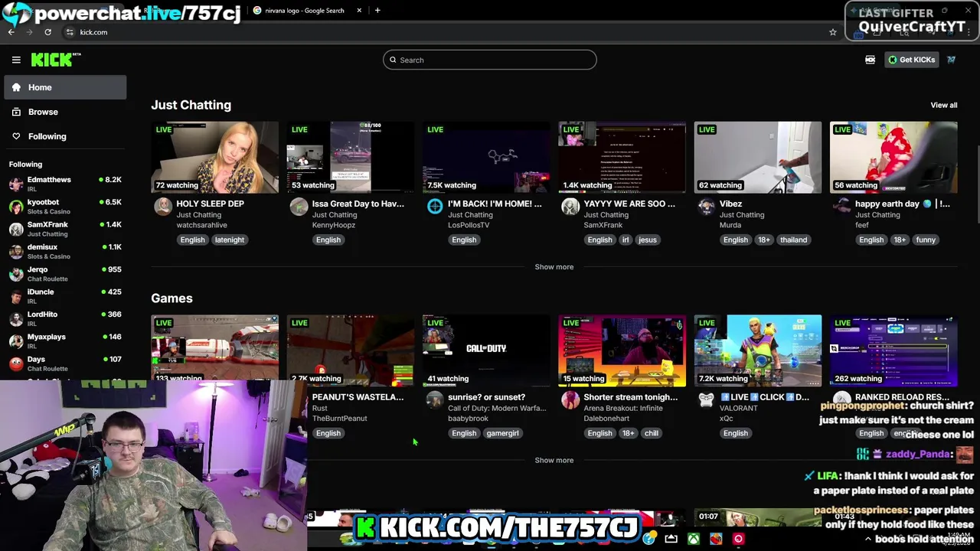Image resolution: width=980 pixels, height=551 pixels.
Task: Select the chill tag
Action: [x=651, y=433]
